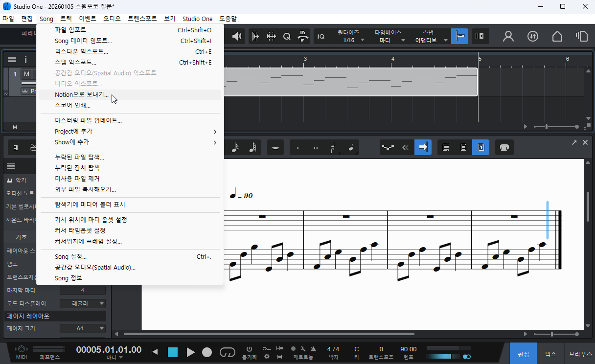595x364 pixels.
Task: Open the 트랜스포트 menu in menu bar
Action: pos(142,19)
